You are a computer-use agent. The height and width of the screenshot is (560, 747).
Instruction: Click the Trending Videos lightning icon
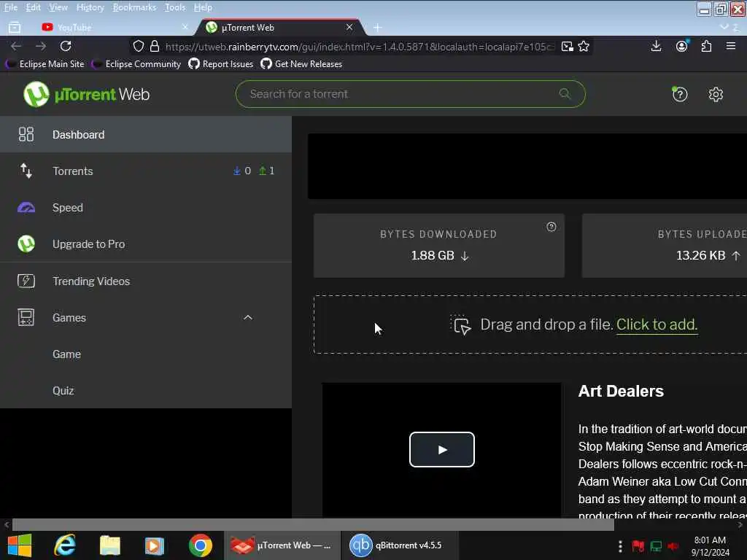(26, 281)
